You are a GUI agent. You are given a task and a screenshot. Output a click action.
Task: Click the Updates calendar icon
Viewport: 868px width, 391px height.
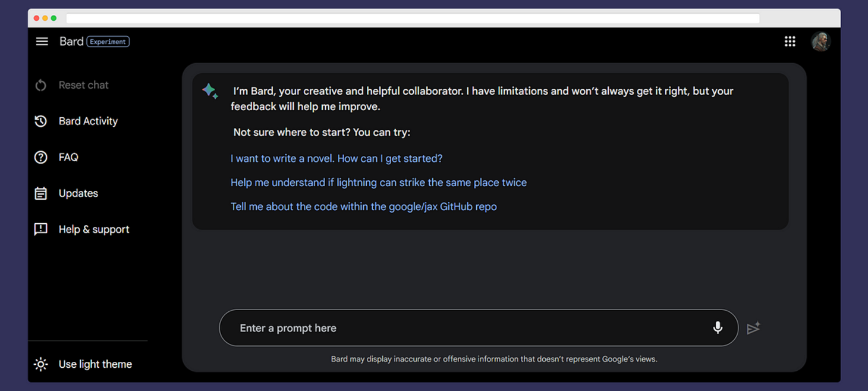tap(41, 193)
